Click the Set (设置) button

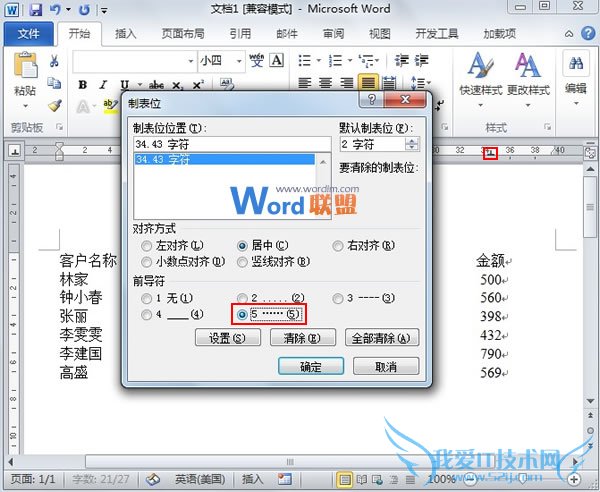click(x=228, y=338)
